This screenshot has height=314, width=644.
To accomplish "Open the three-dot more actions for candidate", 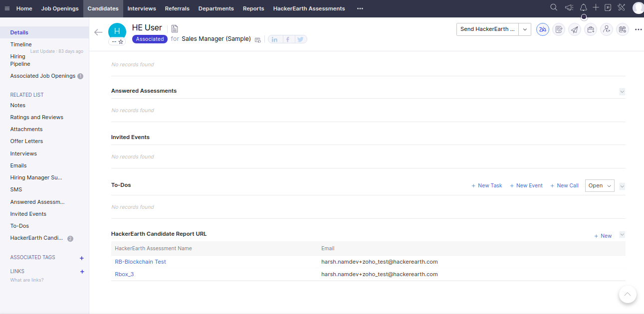I will tap(639, 29).
